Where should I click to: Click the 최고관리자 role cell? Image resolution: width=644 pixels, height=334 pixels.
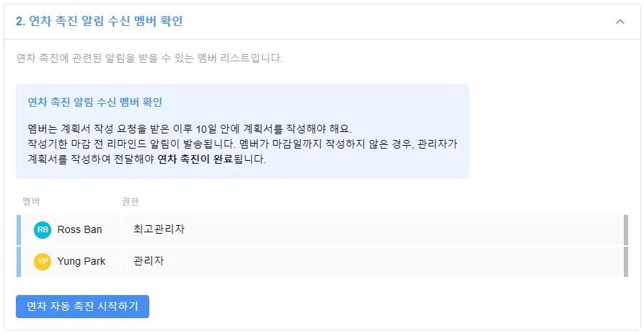pos(159,230)
